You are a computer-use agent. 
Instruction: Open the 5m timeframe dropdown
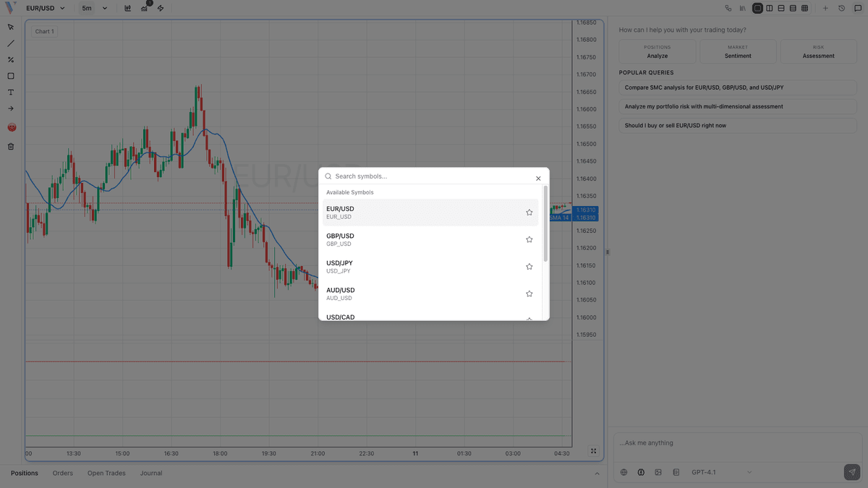pos(90,8)
